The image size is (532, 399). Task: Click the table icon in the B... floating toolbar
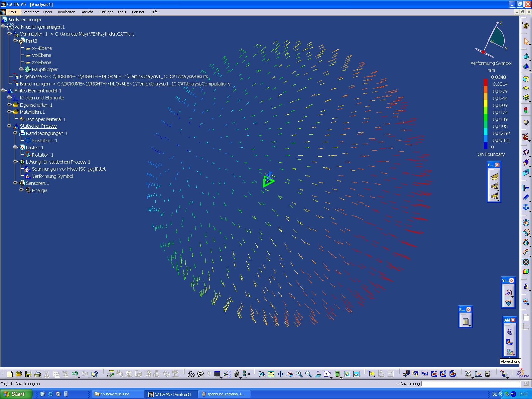465,321
